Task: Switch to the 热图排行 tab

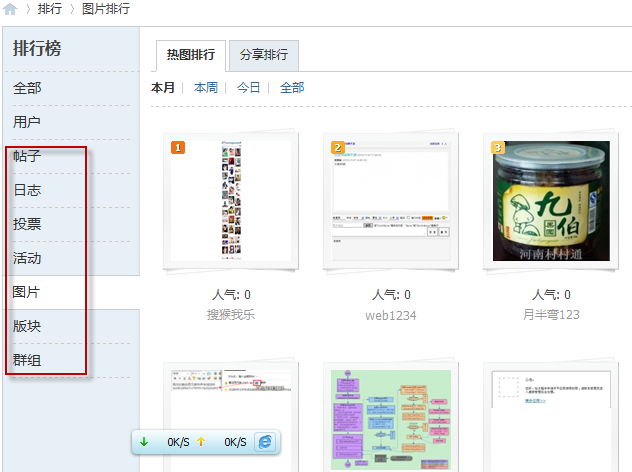Action: [191, 55]
